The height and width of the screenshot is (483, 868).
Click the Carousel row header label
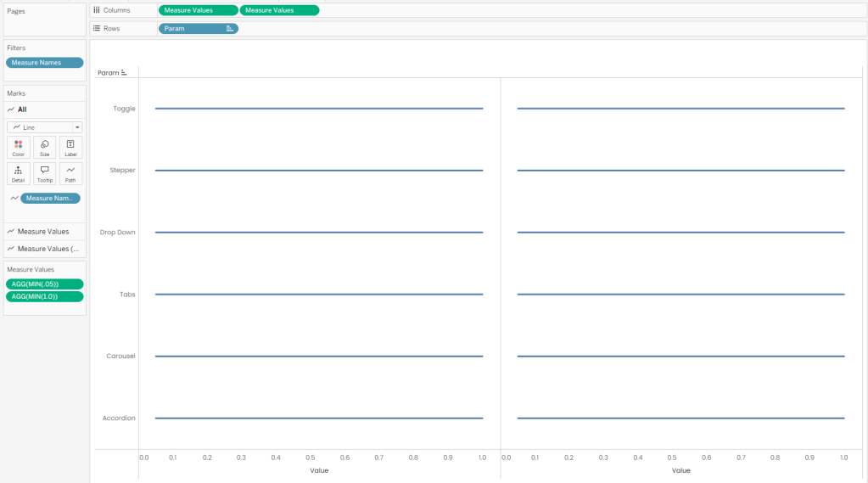120,357
